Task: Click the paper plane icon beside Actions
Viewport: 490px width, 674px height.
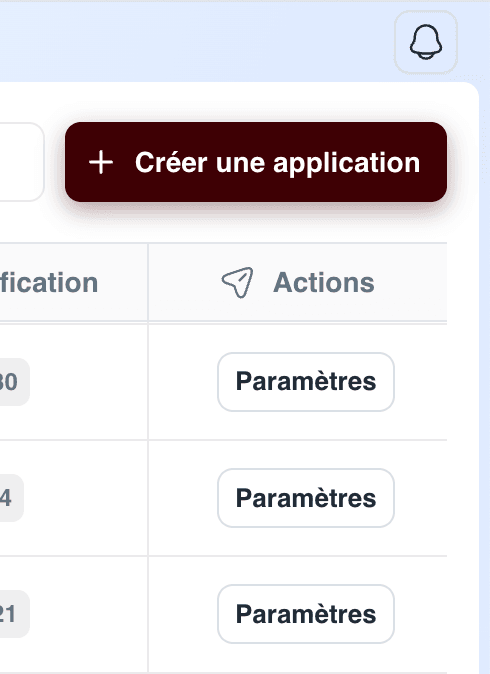Action: tap(237, 282)
